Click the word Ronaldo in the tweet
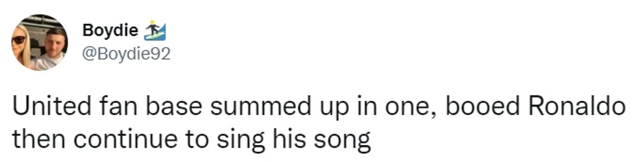This screenshot has height=162, width=644. (x=577, y=107)
